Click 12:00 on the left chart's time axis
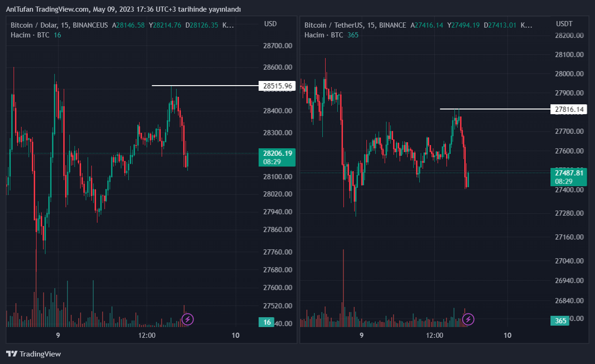 [147, 335]
